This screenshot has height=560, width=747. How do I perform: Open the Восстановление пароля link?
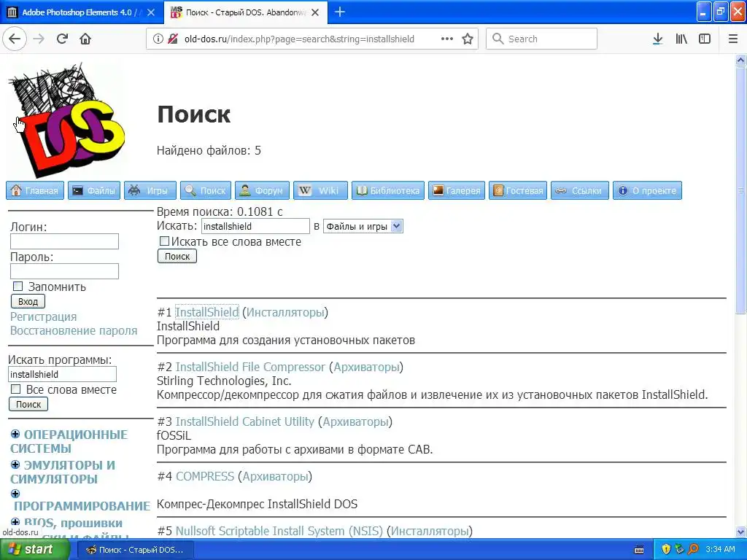74,330
